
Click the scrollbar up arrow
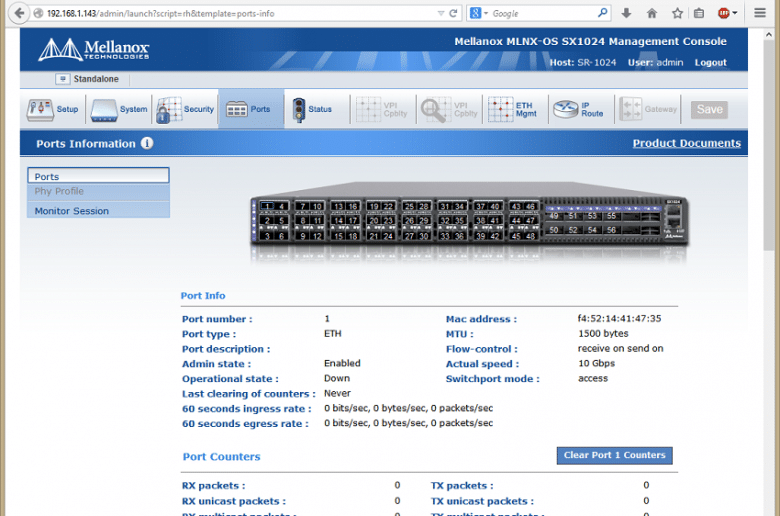point(768,34)
